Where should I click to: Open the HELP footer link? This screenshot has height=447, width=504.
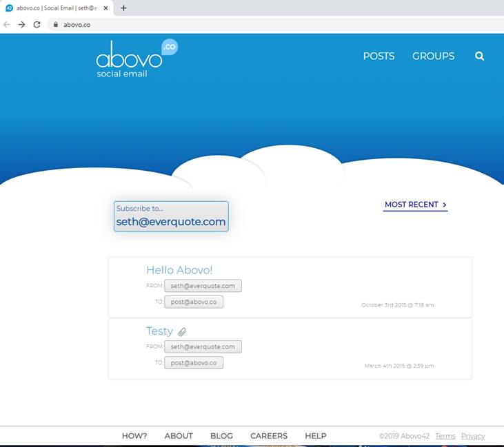[316, 436]
